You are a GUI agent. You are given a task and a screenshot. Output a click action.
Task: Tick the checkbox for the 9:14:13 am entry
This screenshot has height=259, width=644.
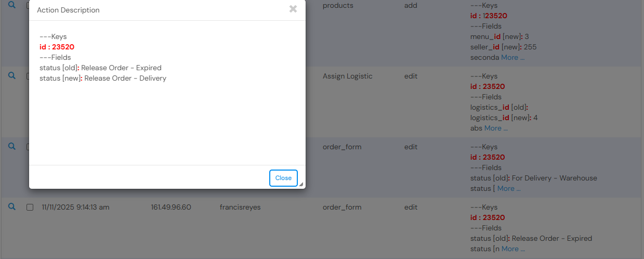30,207
